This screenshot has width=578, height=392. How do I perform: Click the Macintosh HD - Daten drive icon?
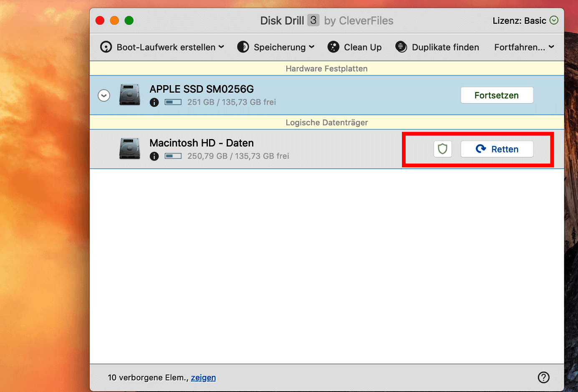point(129,149)
